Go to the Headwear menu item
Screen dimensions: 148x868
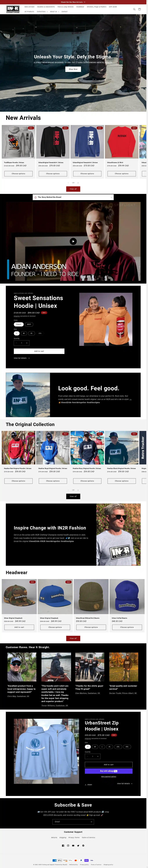(x=80, y=7)
